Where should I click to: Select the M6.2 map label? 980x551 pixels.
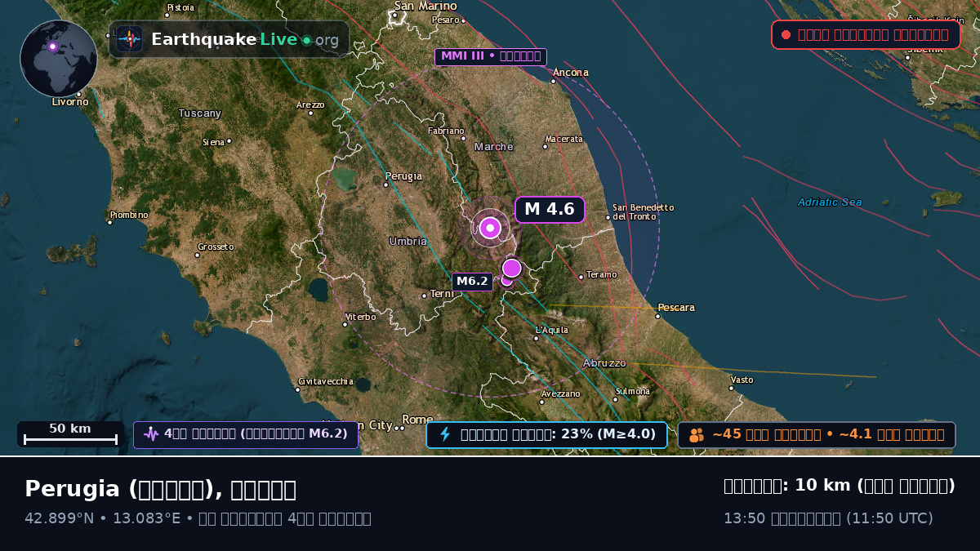point(472,282)
